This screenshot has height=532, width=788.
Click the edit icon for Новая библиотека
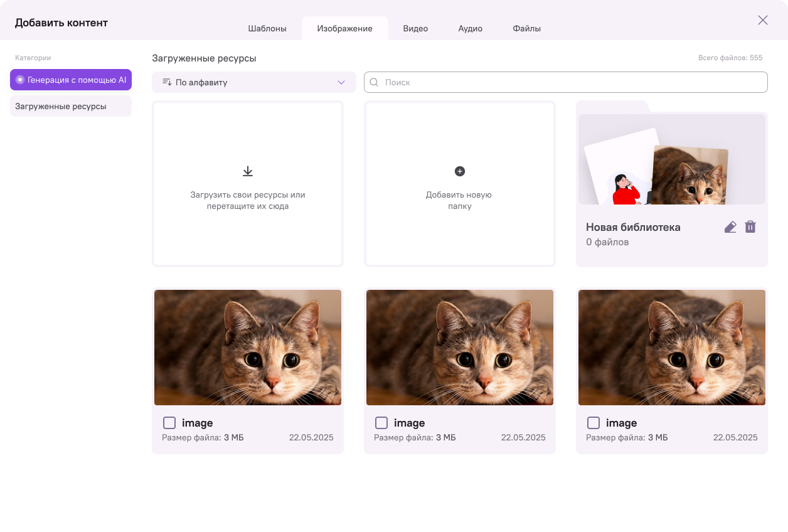pyautogui.click(x=730, y=227)
